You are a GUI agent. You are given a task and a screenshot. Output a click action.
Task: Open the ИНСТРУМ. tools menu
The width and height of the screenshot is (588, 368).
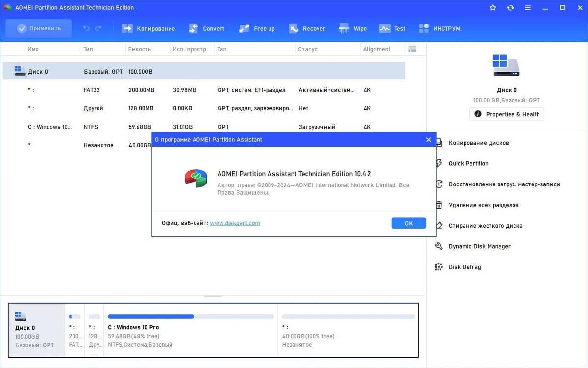tap(441, 28)
